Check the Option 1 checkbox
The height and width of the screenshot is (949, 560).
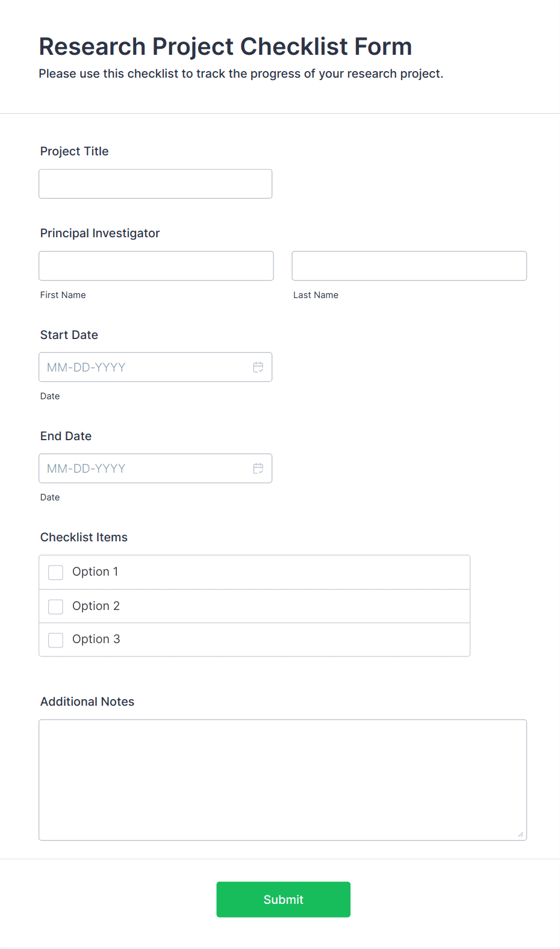coord(55,572)
